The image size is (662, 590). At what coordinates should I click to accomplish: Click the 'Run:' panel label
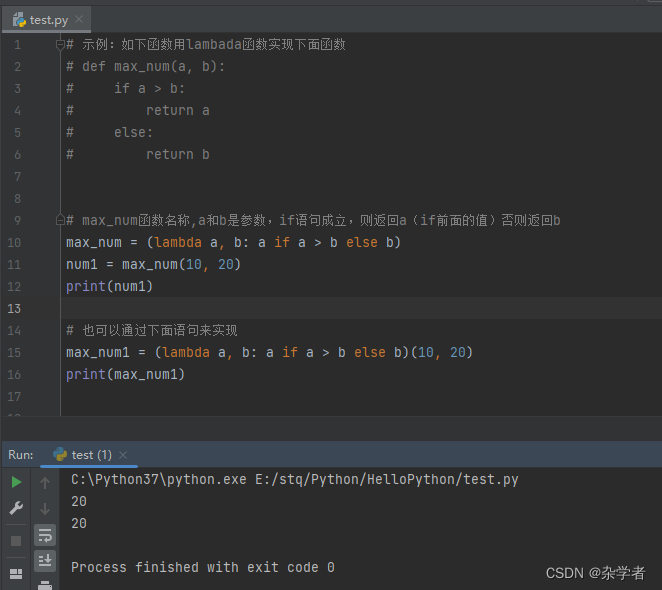point(21,455)
